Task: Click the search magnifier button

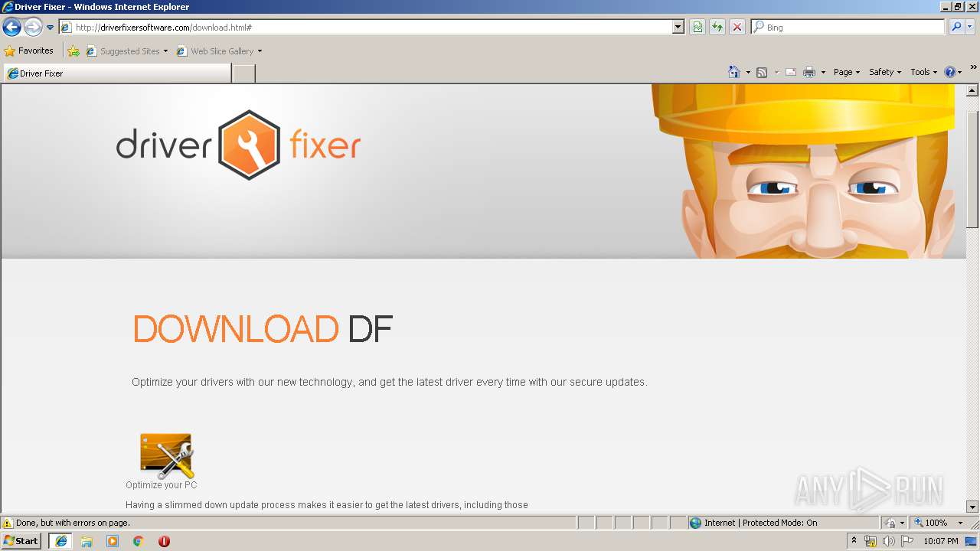Action: point(955,28)
